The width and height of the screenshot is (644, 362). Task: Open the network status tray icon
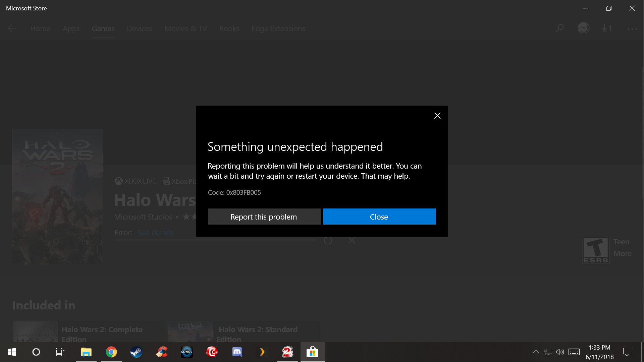point(548,352)
